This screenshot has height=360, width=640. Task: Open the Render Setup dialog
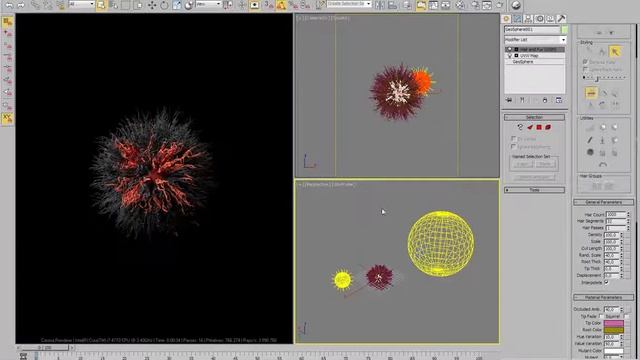(x=476, y=5)
